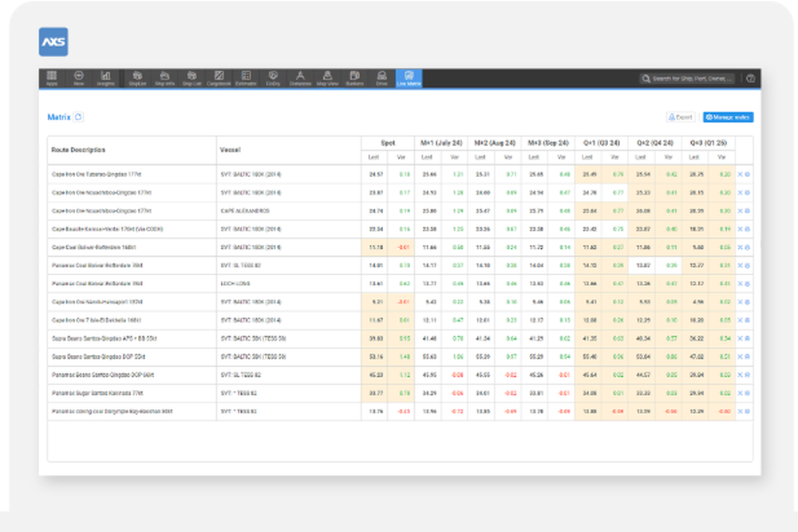Open settings for the Supra Beans Santos-Qingdao DOP row
The image size is (798, 532).
point(748,357)
